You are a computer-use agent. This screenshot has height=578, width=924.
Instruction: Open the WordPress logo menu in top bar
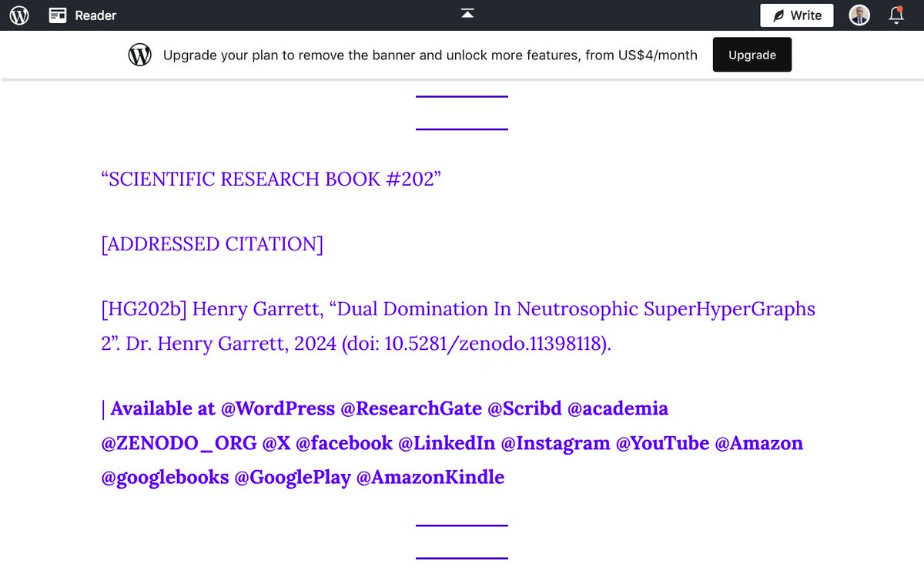point(19,15)
